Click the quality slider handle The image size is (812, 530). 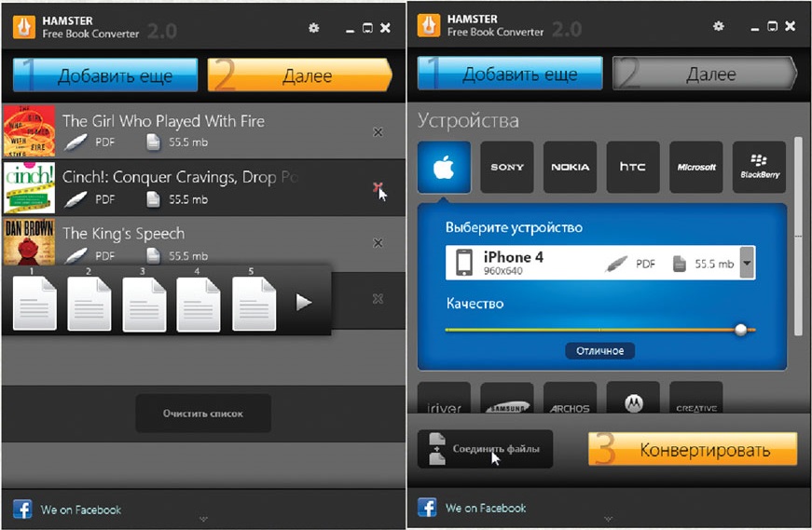click(x=741, y=329)
